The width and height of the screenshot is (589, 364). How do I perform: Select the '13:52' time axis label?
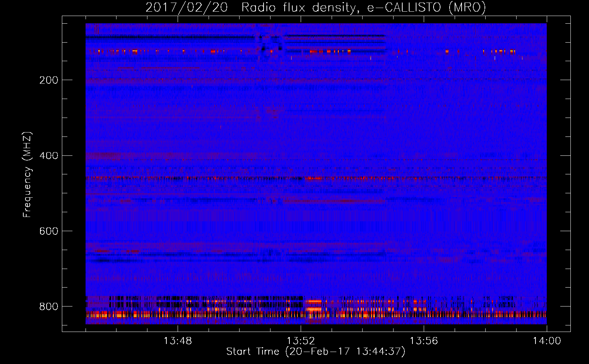coord(301,341)
